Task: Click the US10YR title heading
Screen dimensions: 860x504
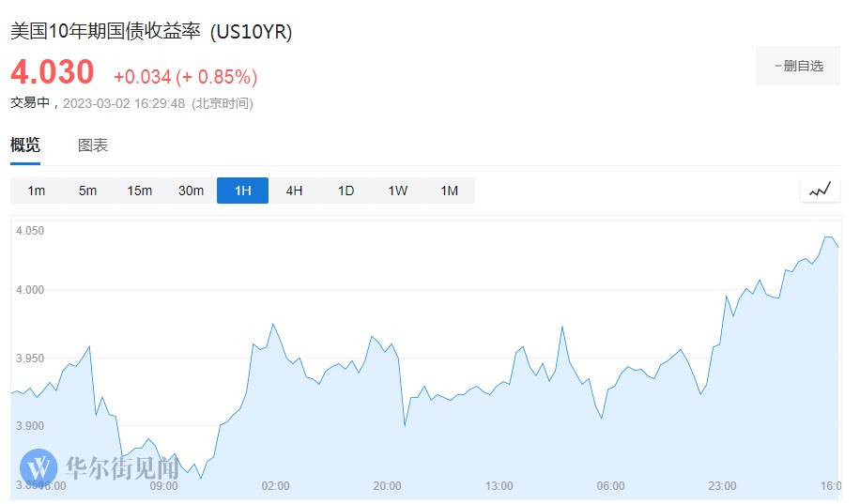Action: 151,31
